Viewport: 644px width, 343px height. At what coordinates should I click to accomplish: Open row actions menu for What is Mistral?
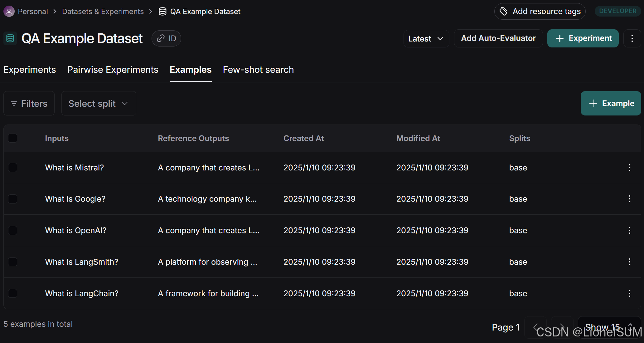click(x=629, y=168)
